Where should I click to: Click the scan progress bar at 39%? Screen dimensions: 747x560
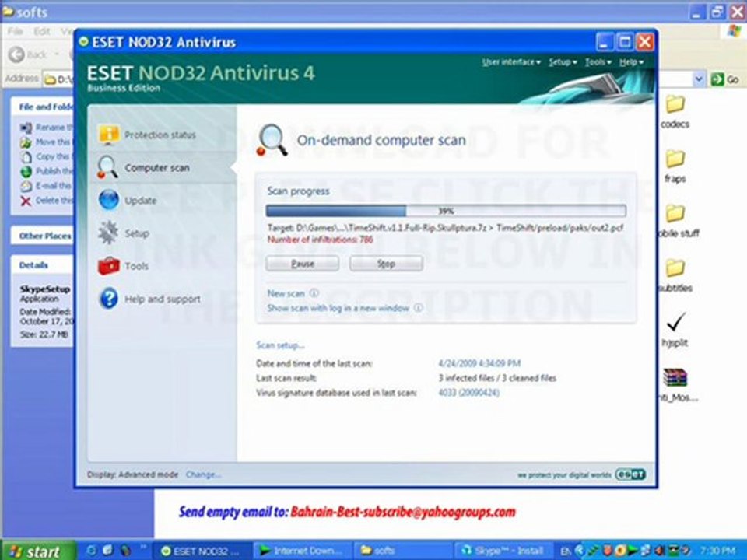[x=446, y=211]
